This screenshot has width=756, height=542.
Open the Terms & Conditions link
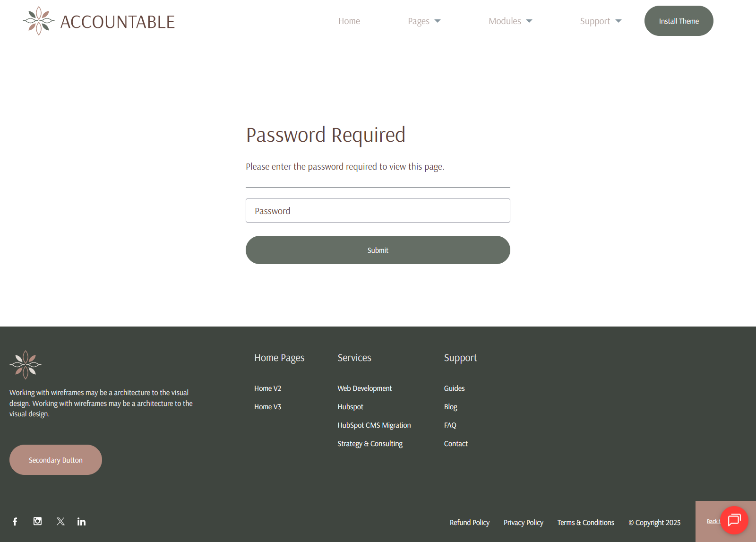(x=585, y=523)
